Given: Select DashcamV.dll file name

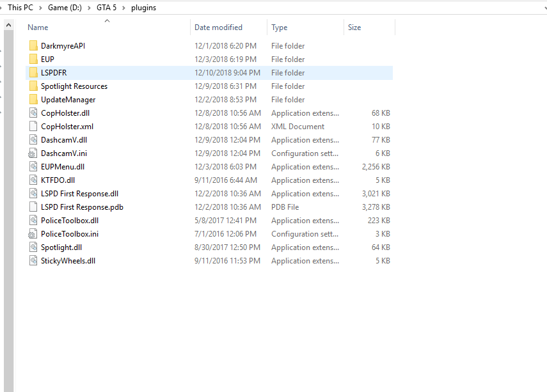Looking at the screenshot, I should (64, 140).
